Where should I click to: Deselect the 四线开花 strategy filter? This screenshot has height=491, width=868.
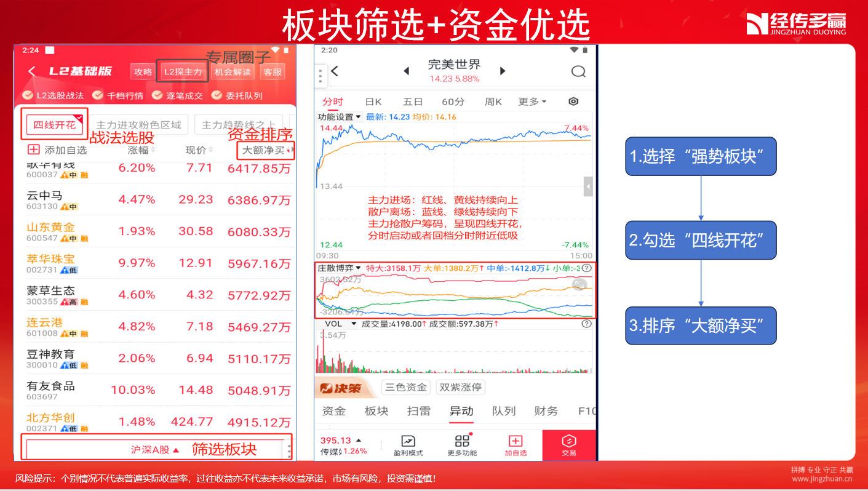[55, 125]
